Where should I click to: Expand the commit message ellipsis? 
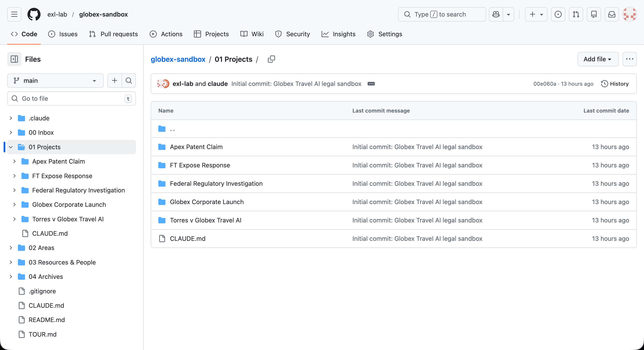tap(371, 84)
